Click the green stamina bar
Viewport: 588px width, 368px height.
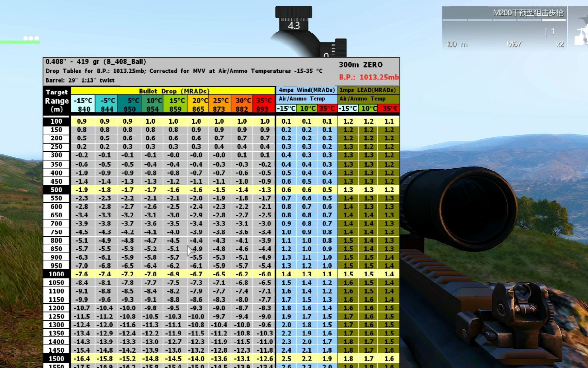click(20, 42)
